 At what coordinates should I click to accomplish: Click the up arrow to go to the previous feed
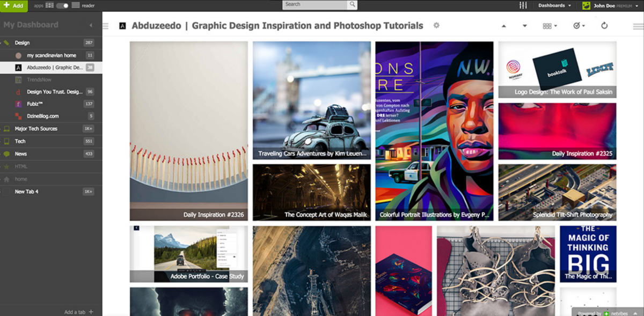click(503, 26)
